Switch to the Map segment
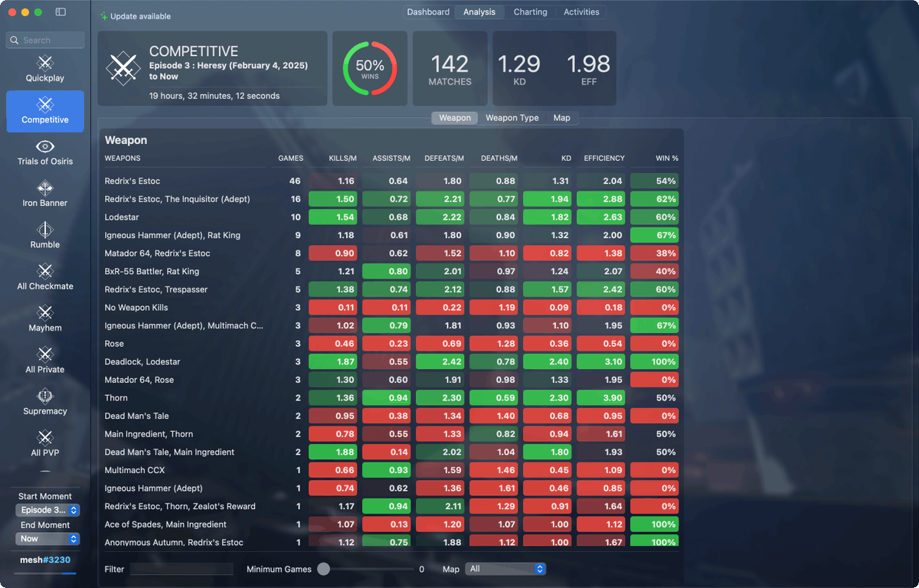 coord(561,118)
